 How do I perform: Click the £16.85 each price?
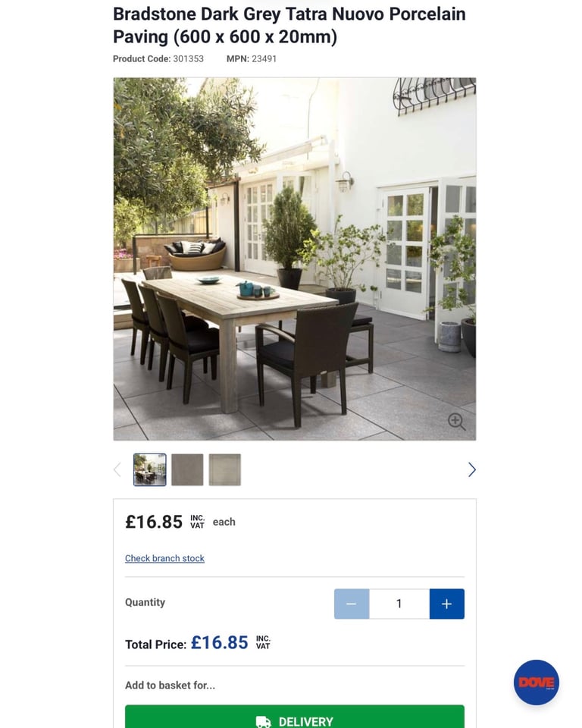[x=180, y=522]
